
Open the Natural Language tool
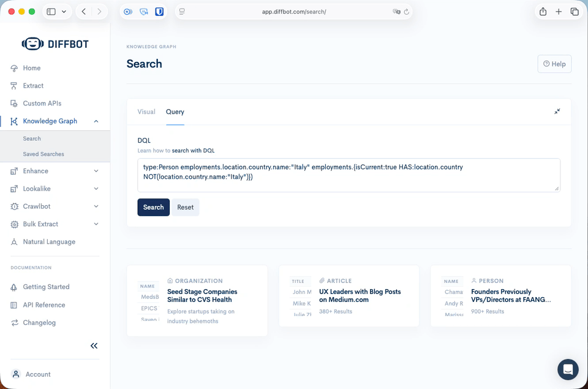coord(49,241)
